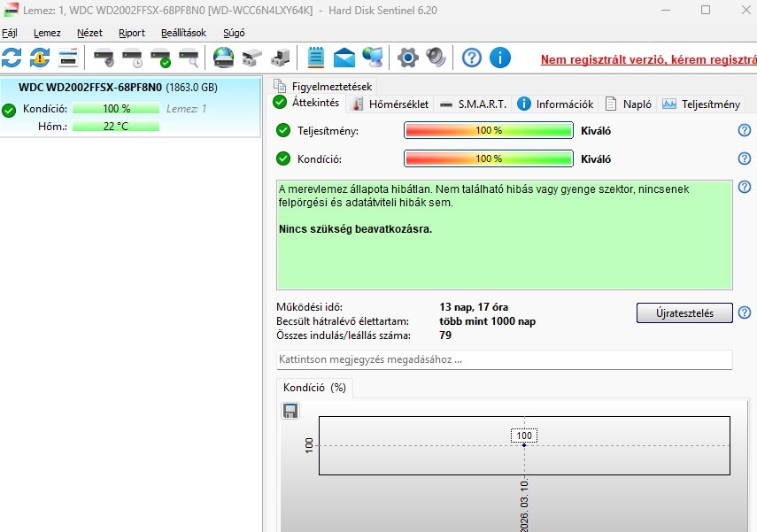This screenshot has height=532, width=757.
Task: Select the Áttekintés tab
Action: [307, 103]
